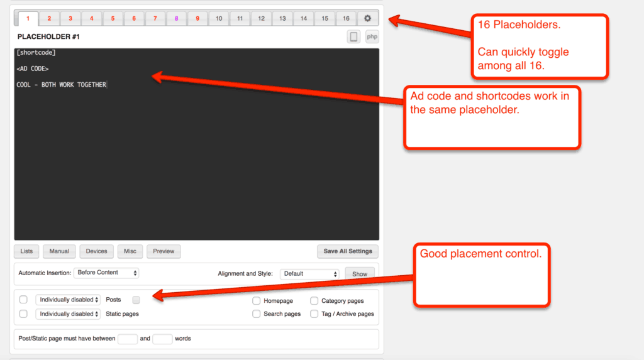This screenshot has height=360, width=644.
Task: Open Individually disabled dropdown for Posts
Action: click(x=68, y=300)
